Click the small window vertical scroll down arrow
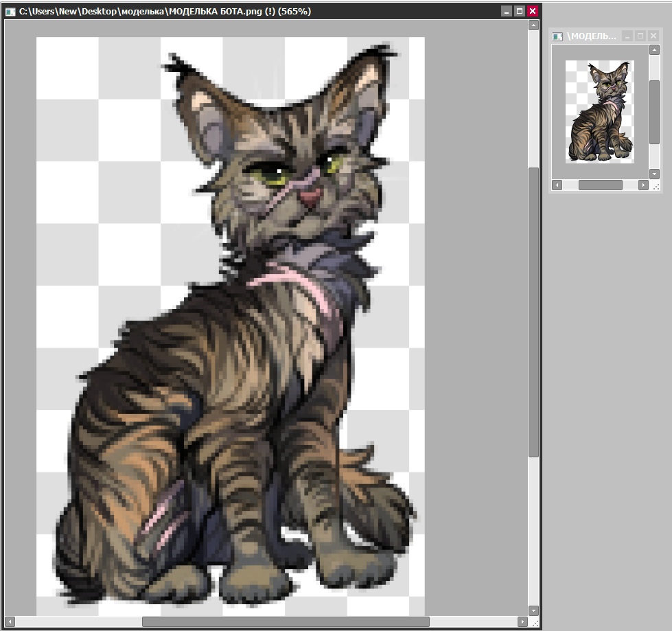The image size is (672, 631). point(654,174)
